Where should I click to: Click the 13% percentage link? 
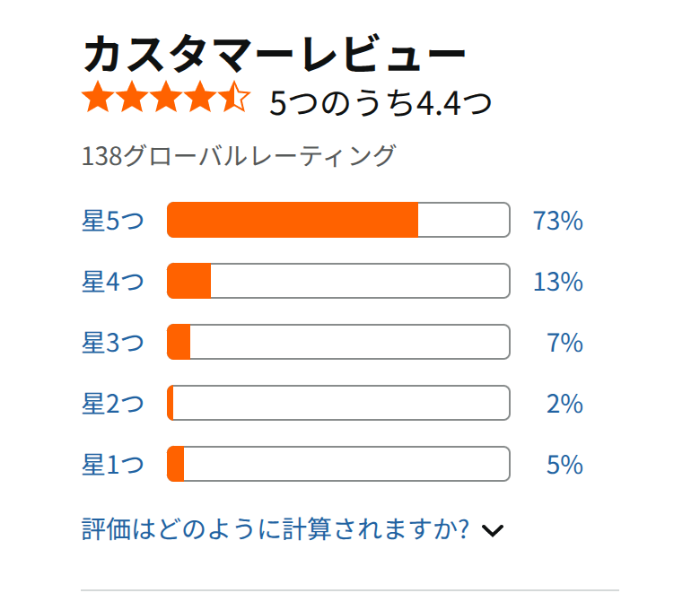558,282
